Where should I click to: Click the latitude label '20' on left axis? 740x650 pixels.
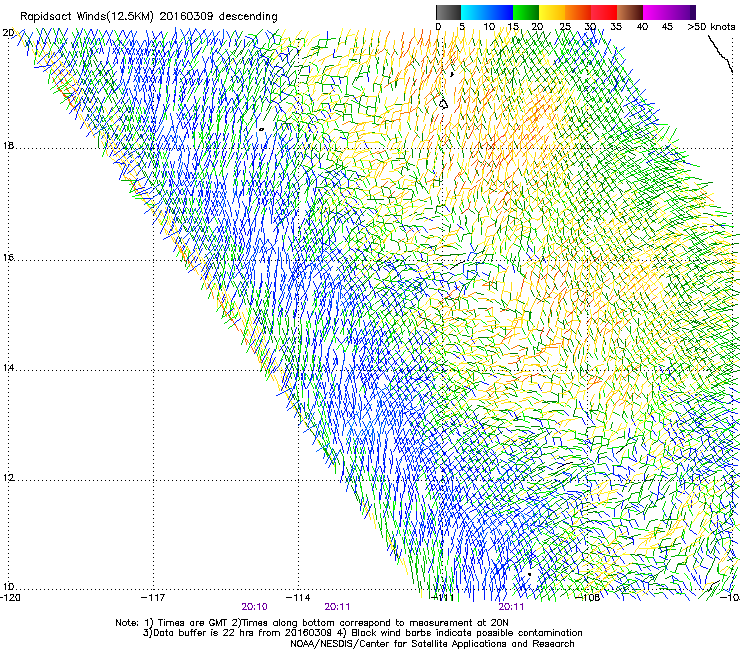tap(8, 33)
